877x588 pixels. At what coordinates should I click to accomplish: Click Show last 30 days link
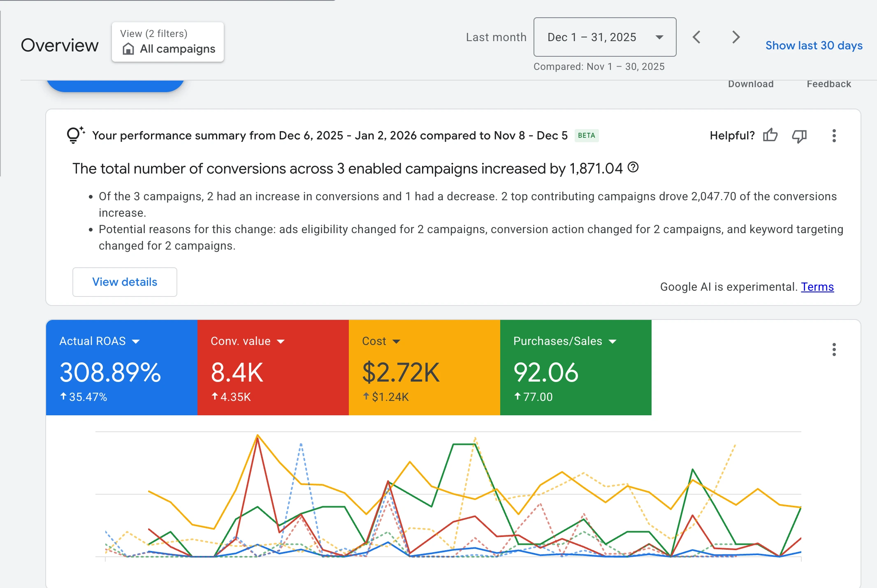(814, 46)
